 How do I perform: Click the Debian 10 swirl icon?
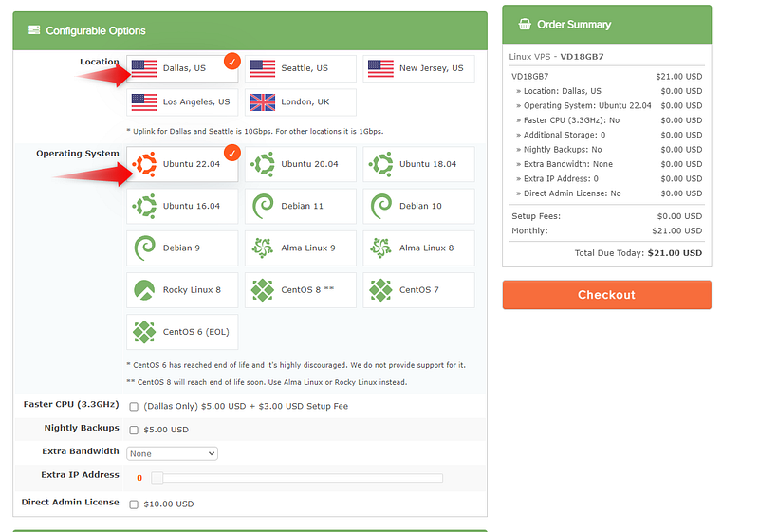pyautogui.click(x=380, y=206)
